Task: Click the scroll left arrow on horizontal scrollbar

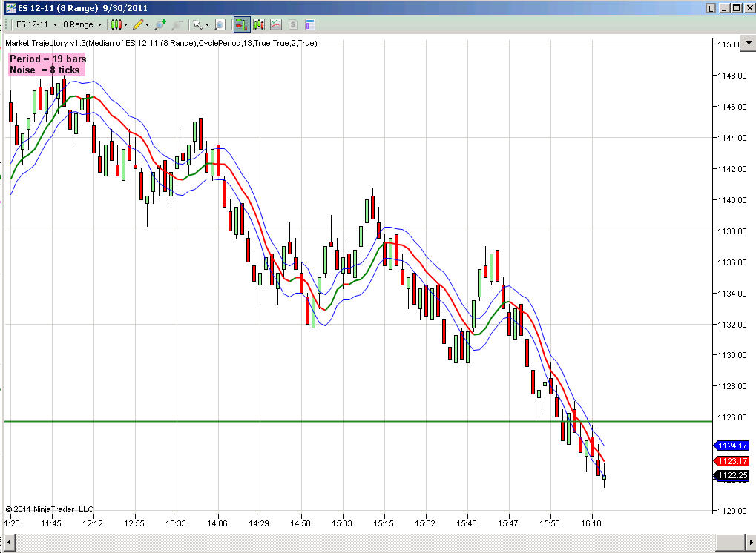Action: [9, 543]
